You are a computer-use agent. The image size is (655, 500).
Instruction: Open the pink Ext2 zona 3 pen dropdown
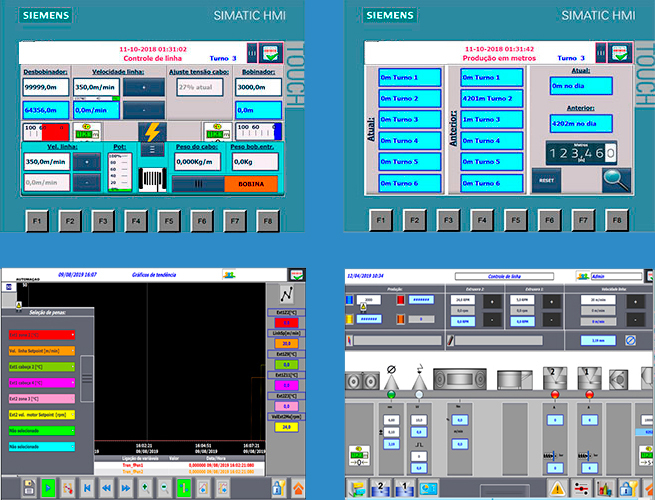click(42, 398)
